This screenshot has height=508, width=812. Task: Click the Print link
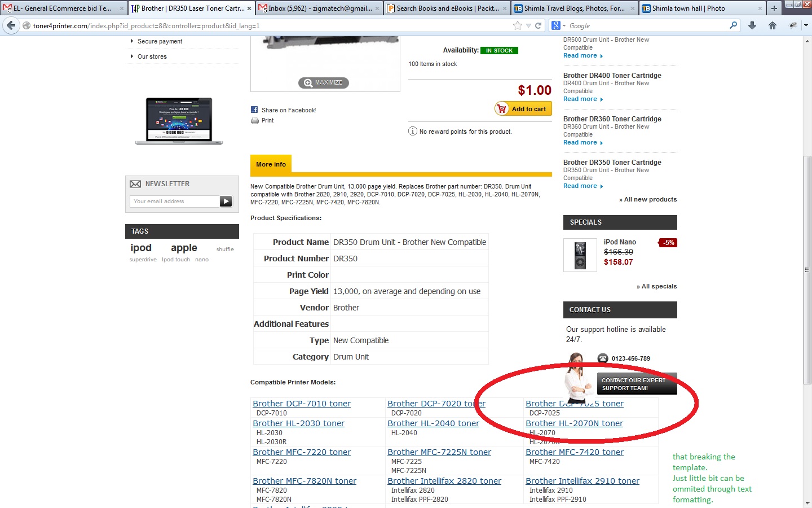pyautogui.click(x=267, y=120)
